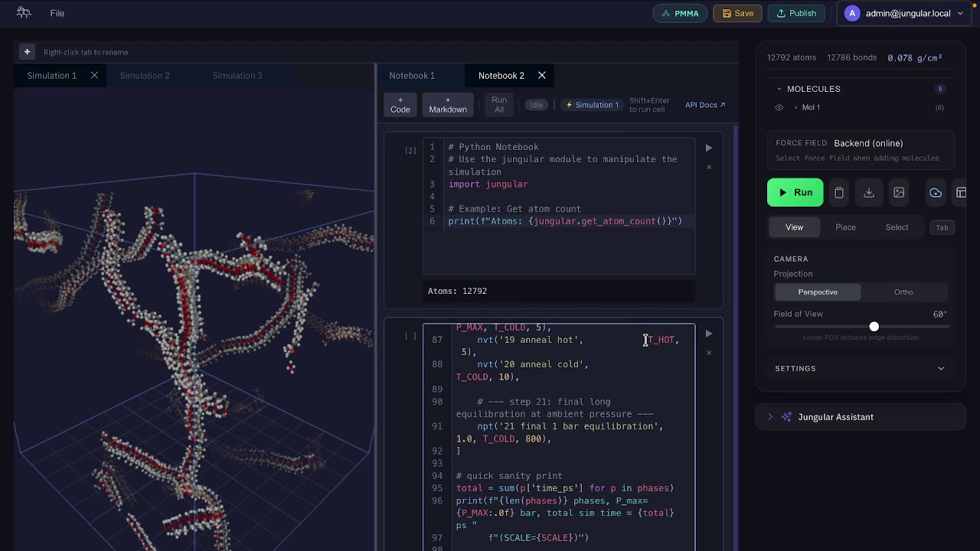Click the Force Field Backend (online) selector
Viewport: 980px width, 551px height.
(861, 149)
